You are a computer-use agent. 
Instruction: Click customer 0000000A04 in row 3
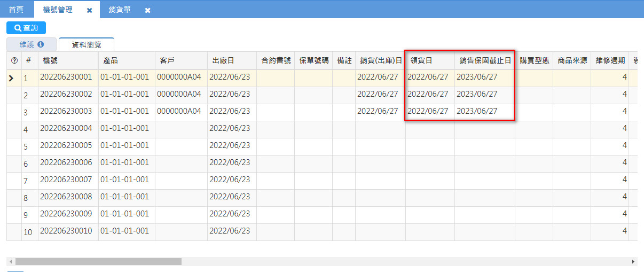[179, 112]
